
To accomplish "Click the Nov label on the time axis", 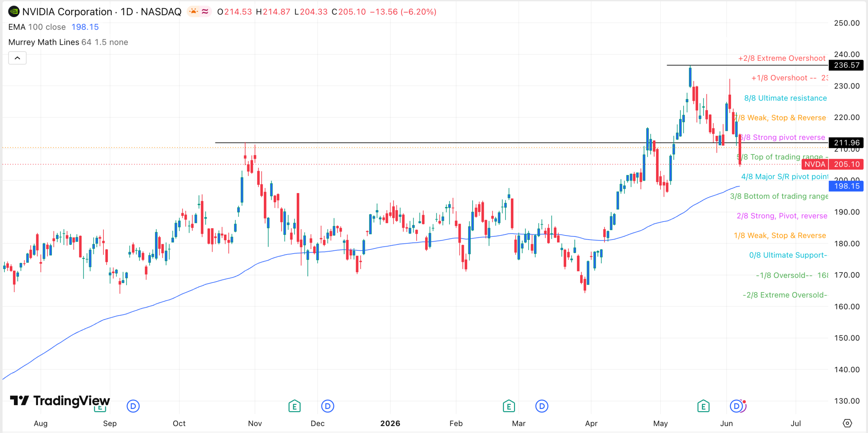I will click(255, 423).
